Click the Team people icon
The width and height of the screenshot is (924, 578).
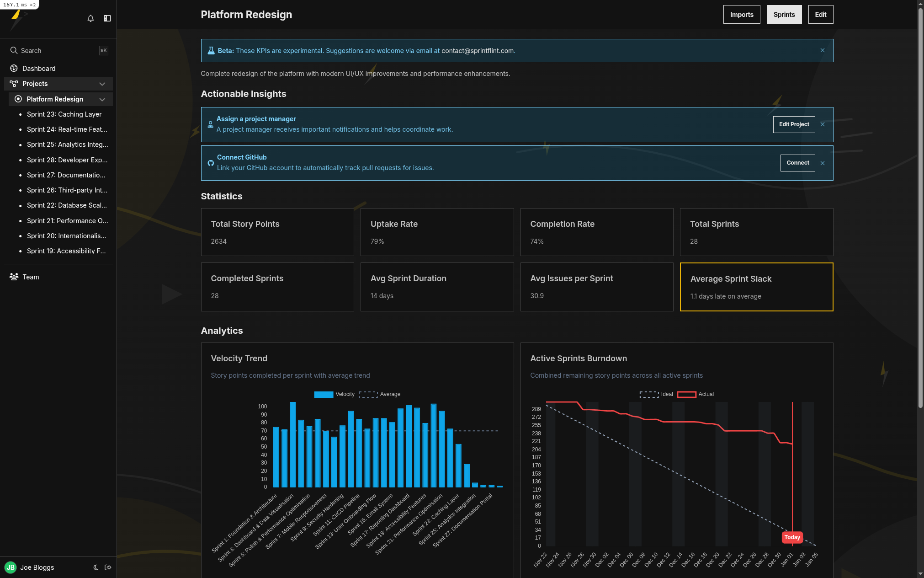pos(13,277)
